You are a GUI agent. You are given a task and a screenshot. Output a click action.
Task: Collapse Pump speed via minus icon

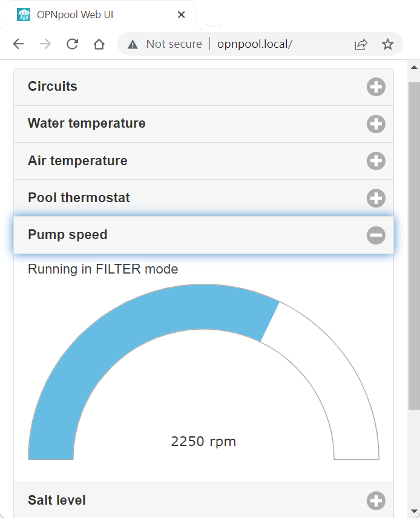376,235
